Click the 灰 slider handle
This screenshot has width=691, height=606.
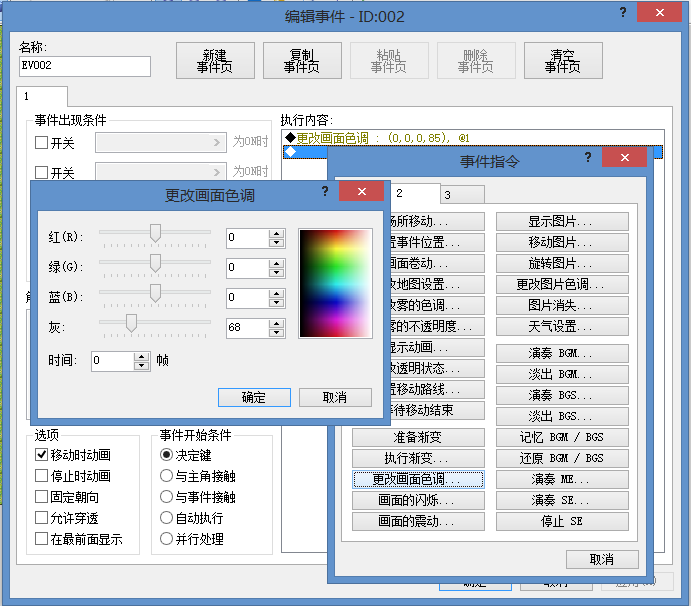click(131, 323)
